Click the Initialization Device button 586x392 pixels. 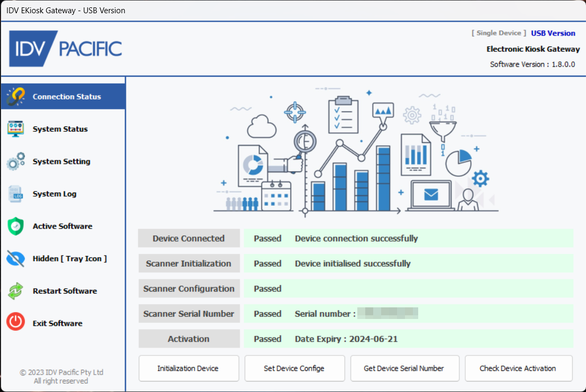click(x=189, y=369)
